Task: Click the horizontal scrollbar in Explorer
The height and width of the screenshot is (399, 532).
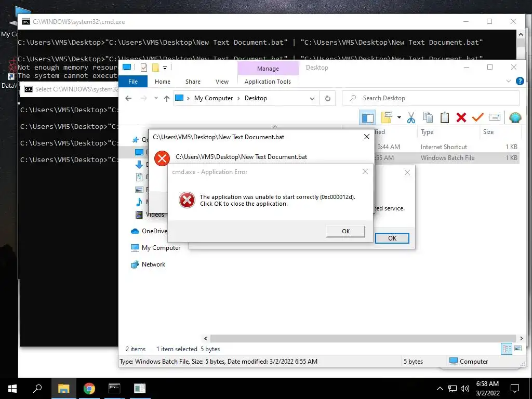Action: 363,338
